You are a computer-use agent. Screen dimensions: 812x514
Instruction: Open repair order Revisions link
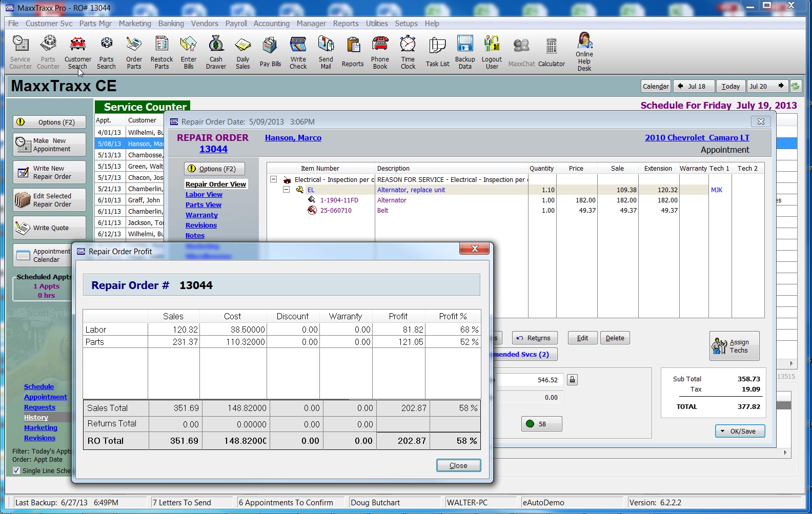[x=201, y=225]
